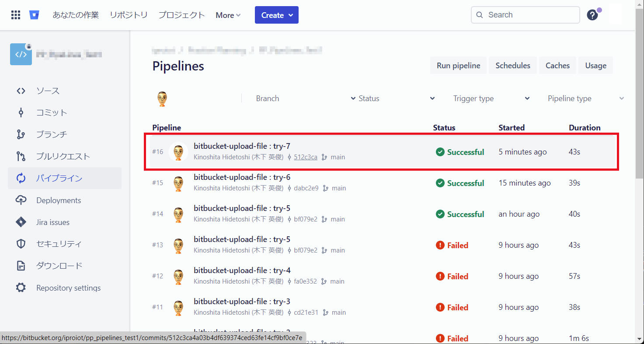
Task: Click the ソース source icon
Action: point(21,91)
